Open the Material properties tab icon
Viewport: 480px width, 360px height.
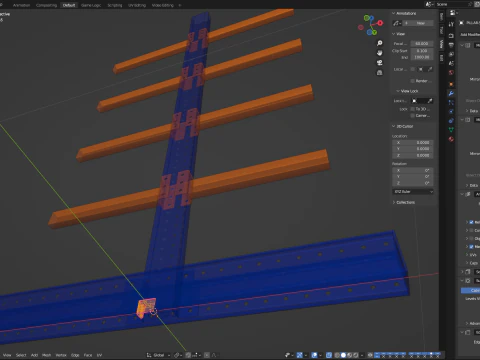(451, 139)
